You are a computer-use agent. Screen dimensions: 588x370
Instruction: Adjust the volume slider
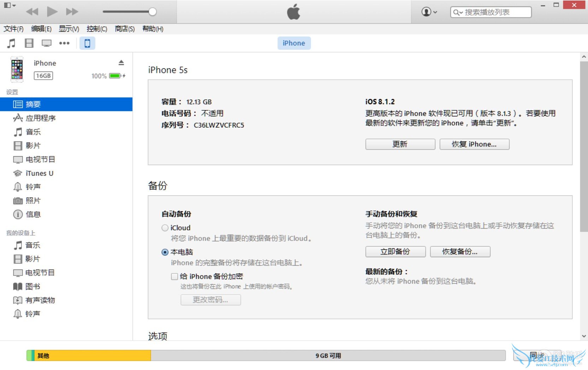pos(152,12)
